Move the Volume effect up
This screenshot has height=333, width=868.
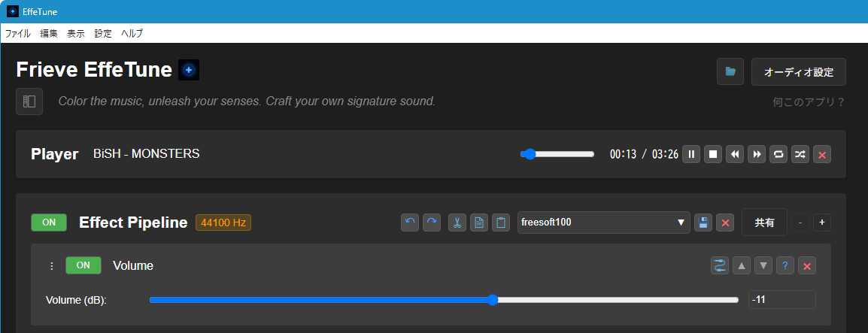[742, 265]
